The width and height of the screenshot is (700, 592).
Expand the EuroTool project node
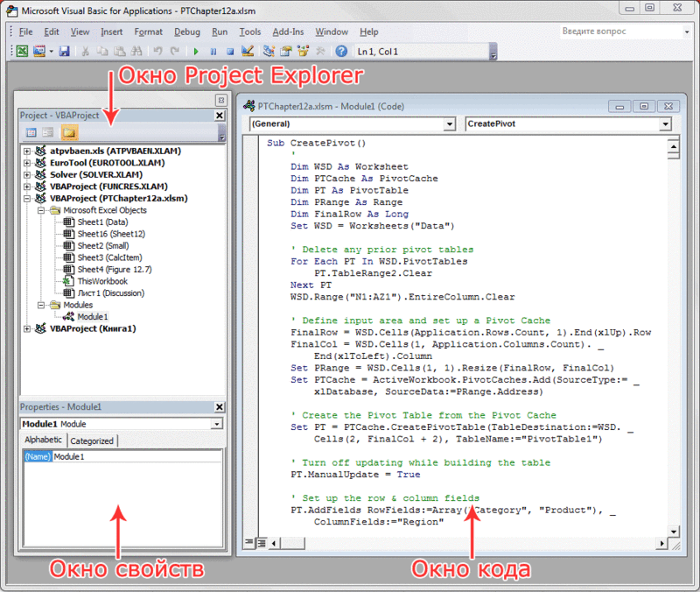[x=27, y=163]
